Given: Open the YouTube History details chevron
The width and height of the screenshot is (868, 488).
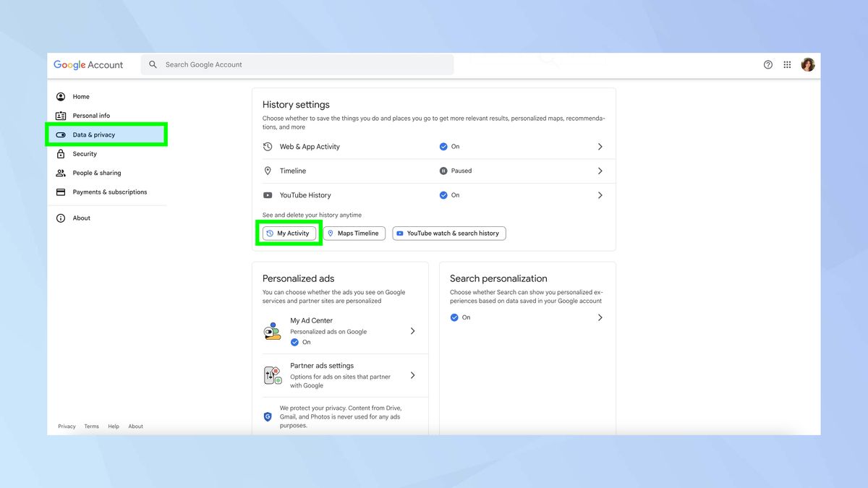Looking at the screenshot, I should click(x=600, y=194).
